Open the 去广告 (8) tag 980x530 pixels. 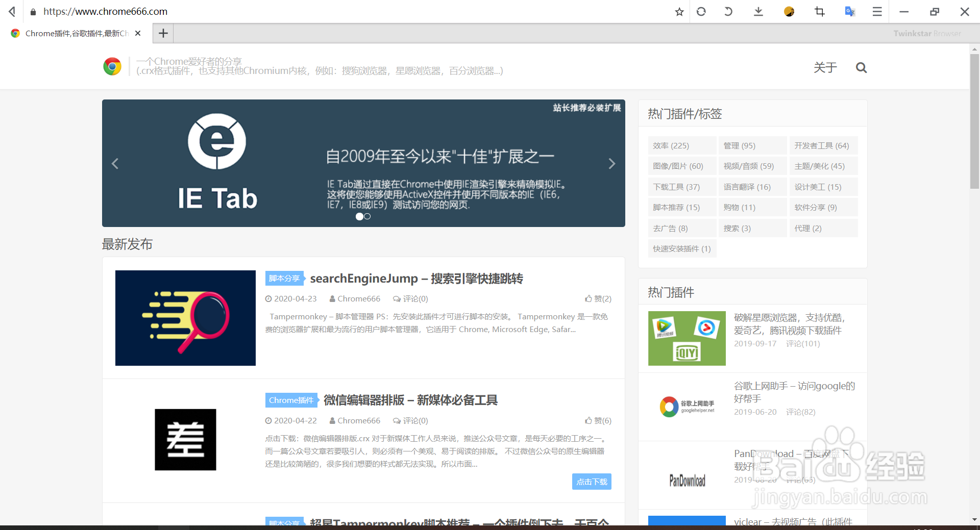(x=682, y=228)
